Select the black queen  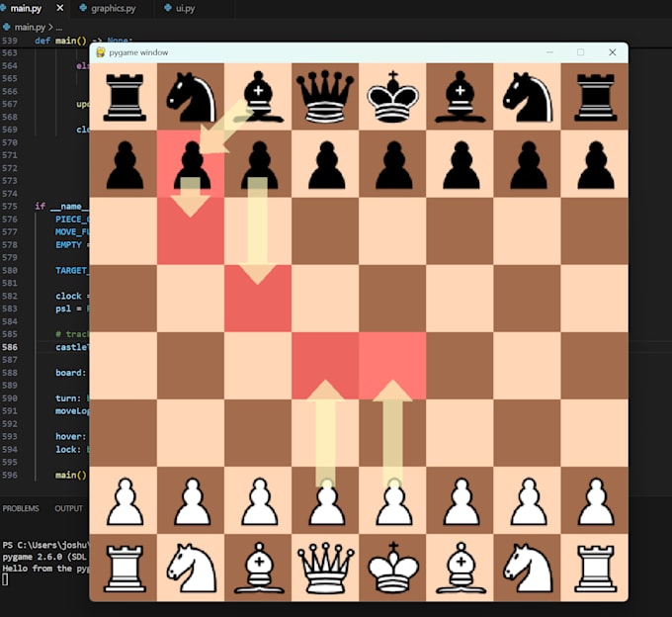tap(325, 97)
